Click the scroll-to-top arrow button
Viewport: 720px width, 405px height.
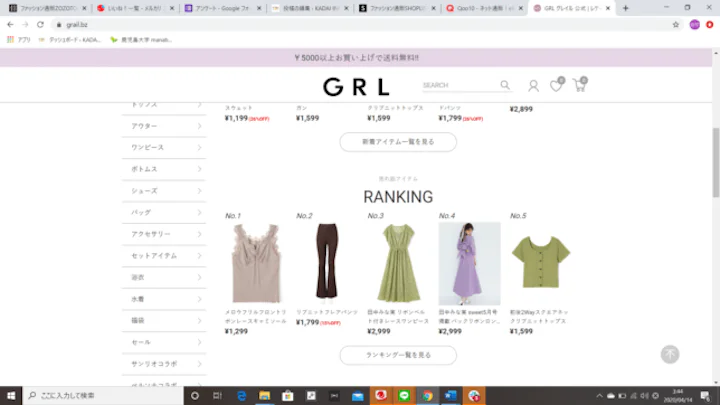[670, 354]
